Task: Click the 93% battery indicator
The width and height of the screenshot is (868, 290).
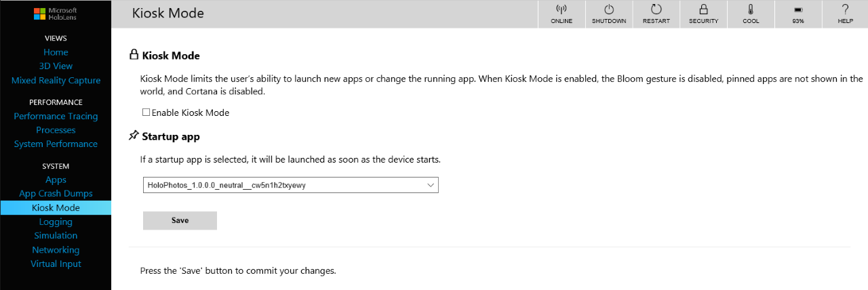Action: 798,10
